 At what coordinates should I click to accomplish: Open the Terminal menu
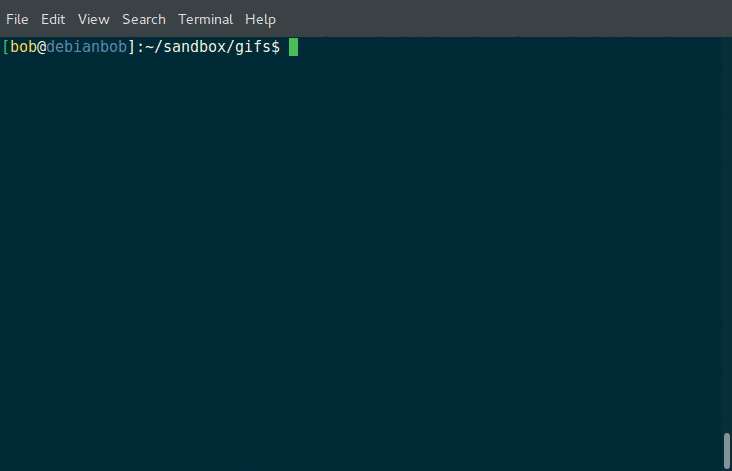pos(205,19)
